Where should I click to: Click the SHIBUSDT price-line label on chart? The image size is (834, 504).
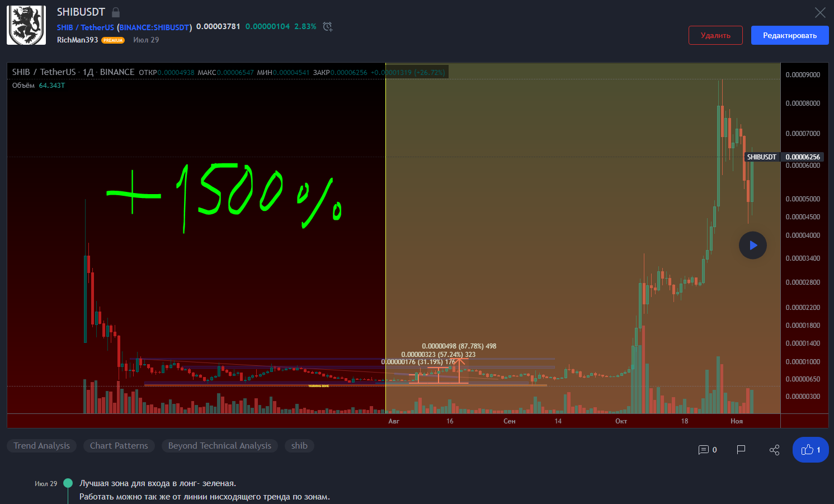point(762,157)
